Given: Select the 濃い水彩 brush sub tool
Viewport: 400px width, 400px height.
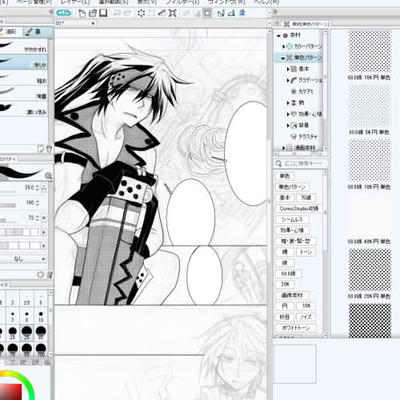Looking at the screenshot, I should (x=24, y=110).
